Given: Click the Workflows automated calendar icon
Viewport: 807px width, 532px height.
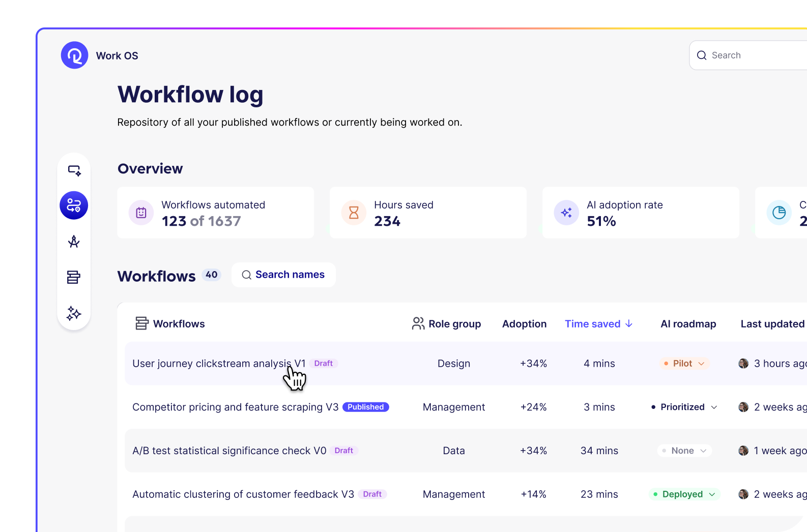Looking at the screenshot, I should [141, 213].
